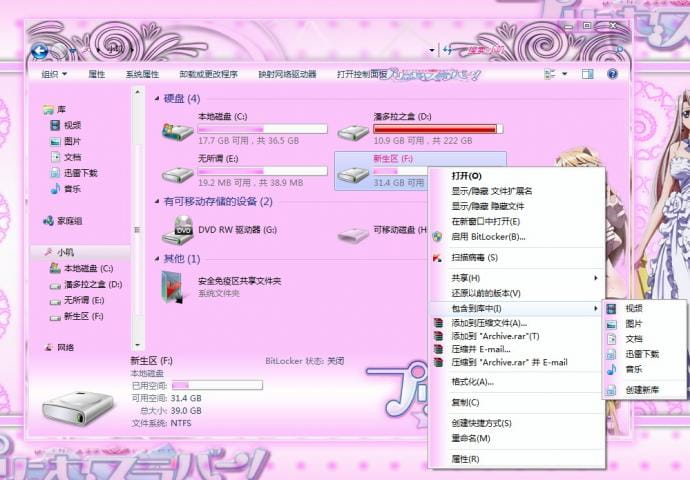The width and height of the screenshot is (690, 480).
Task: Choose 重命名(M) menu entry
Action: click(x=517, y=438)
